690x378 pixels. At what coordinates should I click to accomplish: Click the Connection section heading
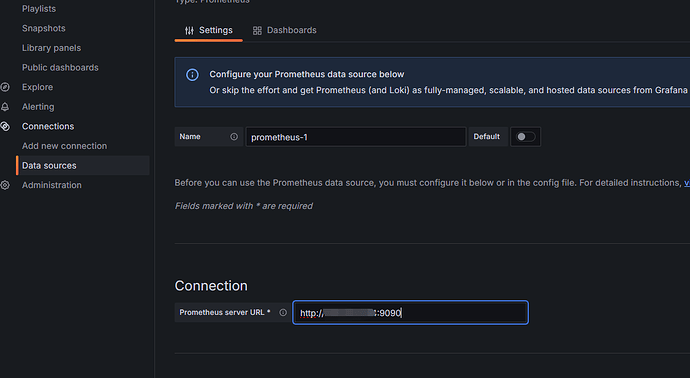click(x=211, y=286)
